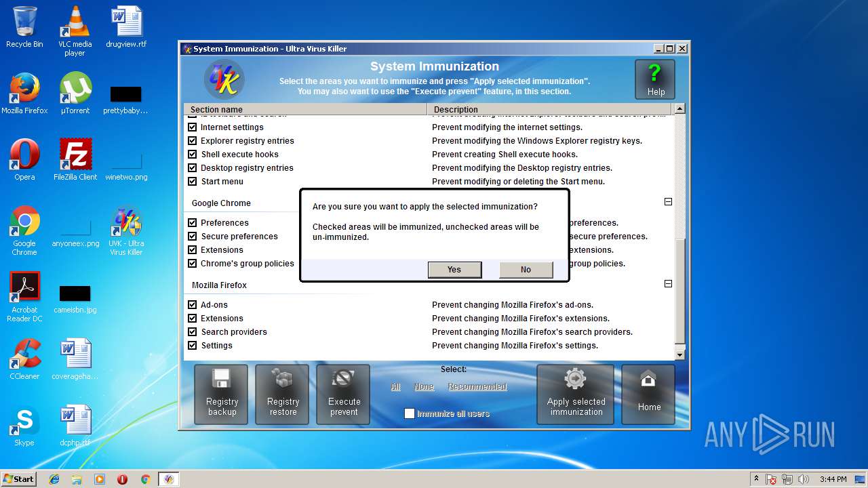The width and height of the screenshot is (868, 488).
Task: Uncheck Firefox Ad-ons checkbox
Action: (193, 304)
